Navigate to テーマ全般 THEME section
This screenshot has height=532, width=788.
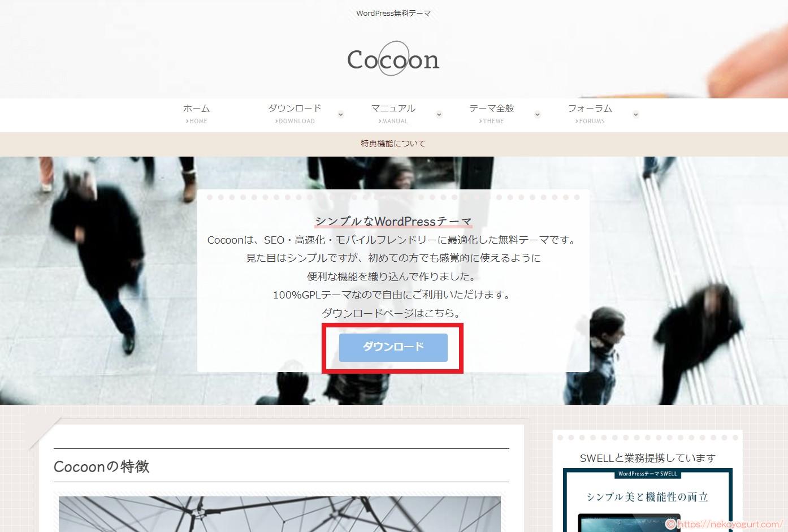tap(492, 114)
